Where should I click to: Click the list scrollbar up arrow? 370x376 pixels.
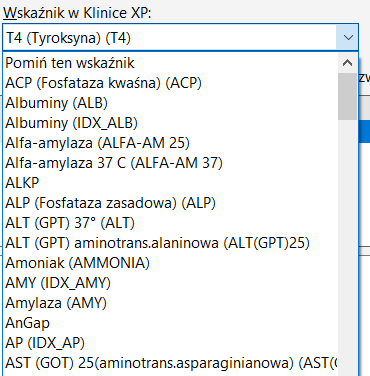347,63
